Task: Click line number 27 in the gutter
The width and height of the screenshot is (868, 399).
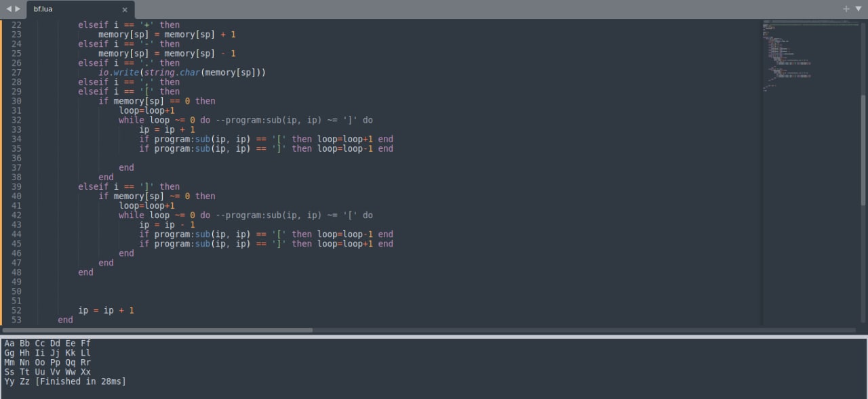Action: click(x=16, y=72)
